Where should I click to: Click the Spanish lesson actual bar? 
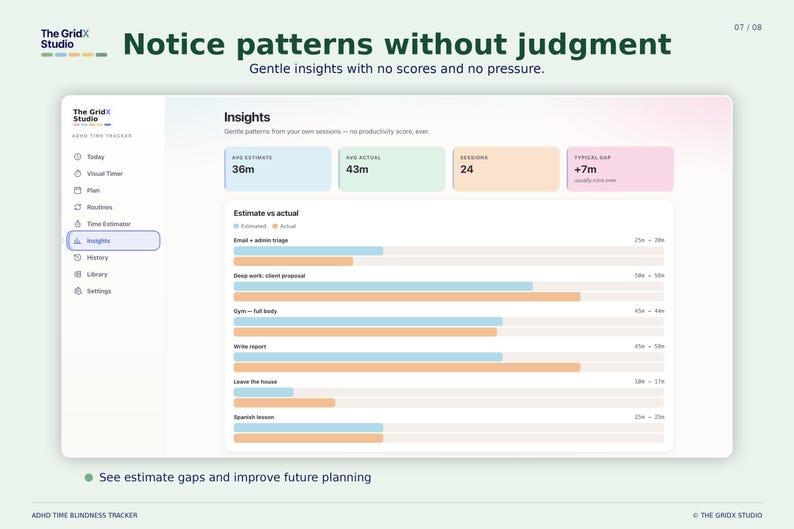[308, 438]
